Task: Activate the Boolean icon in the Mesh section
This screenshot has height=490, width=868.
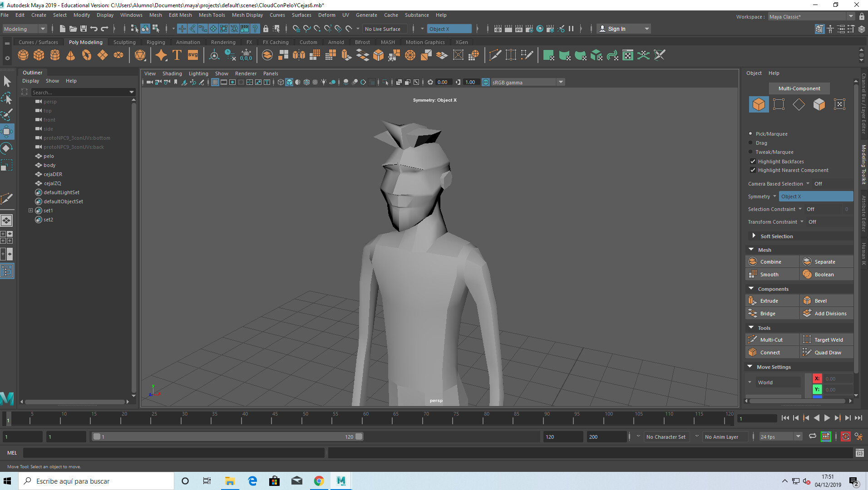Action: (808, 274)
